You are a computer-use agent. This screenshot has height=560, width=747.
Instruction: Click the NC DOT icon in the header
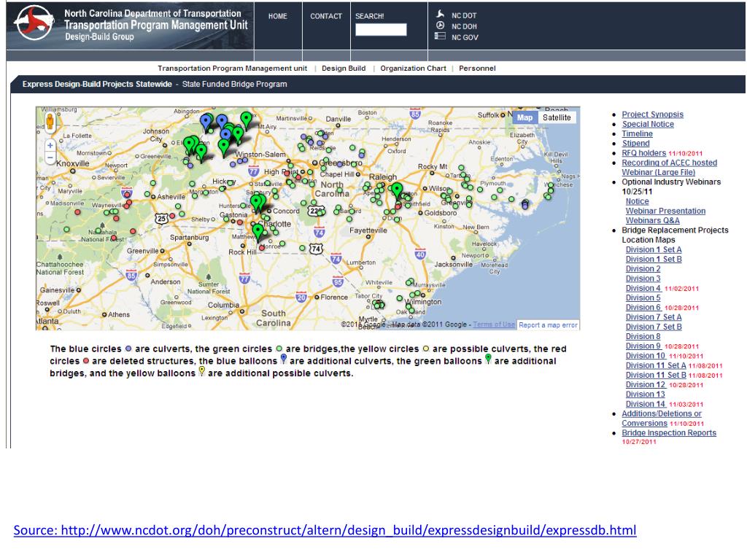pos(440,15)
